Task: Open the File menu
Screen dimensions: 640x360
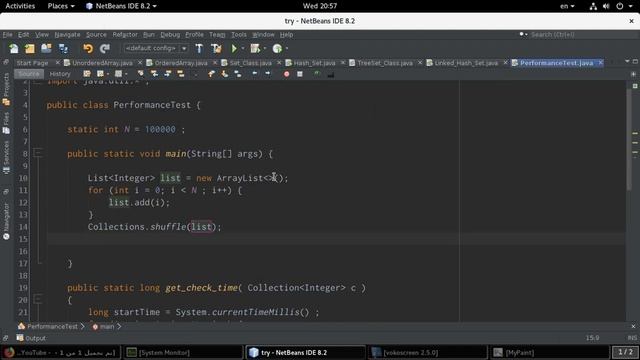Action: [x=7, y=35]
